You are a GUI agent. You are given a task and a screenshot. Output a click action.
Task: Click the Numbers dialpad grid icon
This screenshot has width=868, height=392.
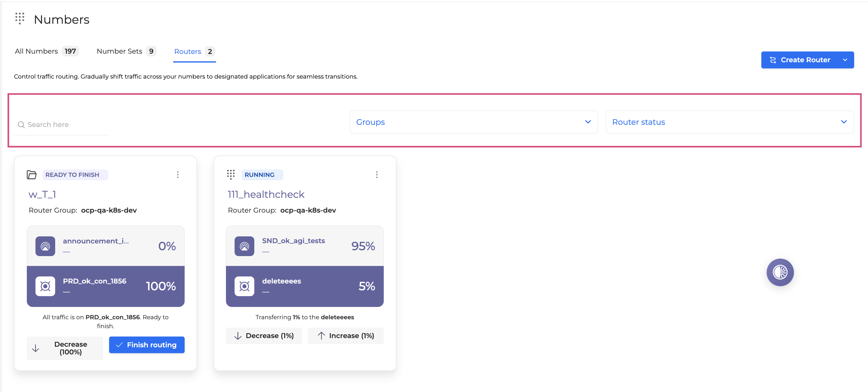coord(20,18)
